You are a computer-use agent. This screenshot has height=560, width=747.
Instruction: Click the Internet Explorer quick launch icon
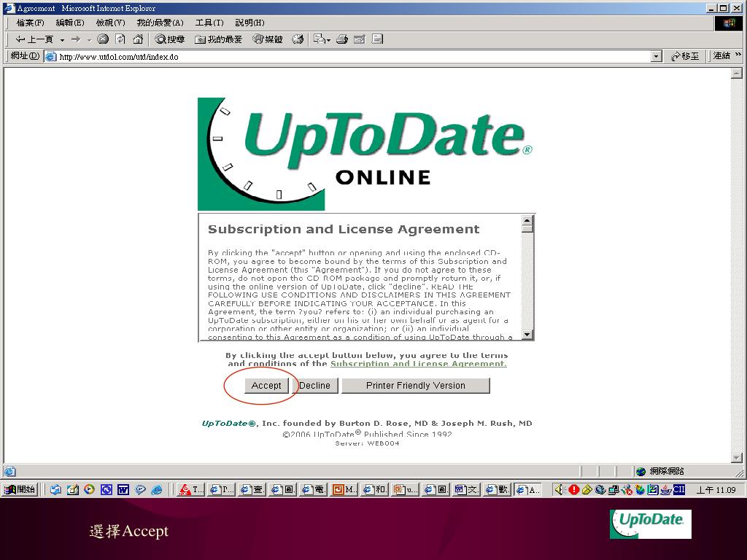tap(157, 489)
